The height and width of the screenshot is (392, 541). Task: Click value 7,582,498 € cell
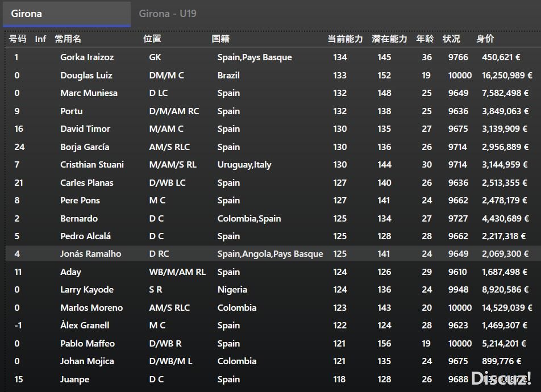(505, 93)
